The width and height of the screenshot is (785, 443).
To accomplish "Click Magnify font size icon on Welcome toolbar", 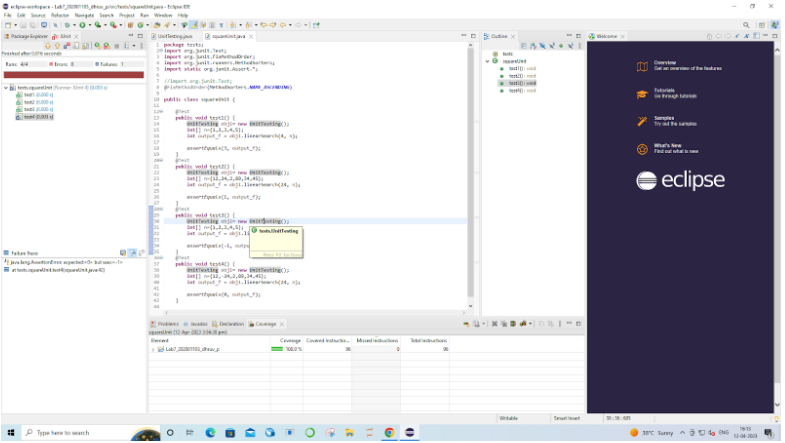I will coord(746,36).
